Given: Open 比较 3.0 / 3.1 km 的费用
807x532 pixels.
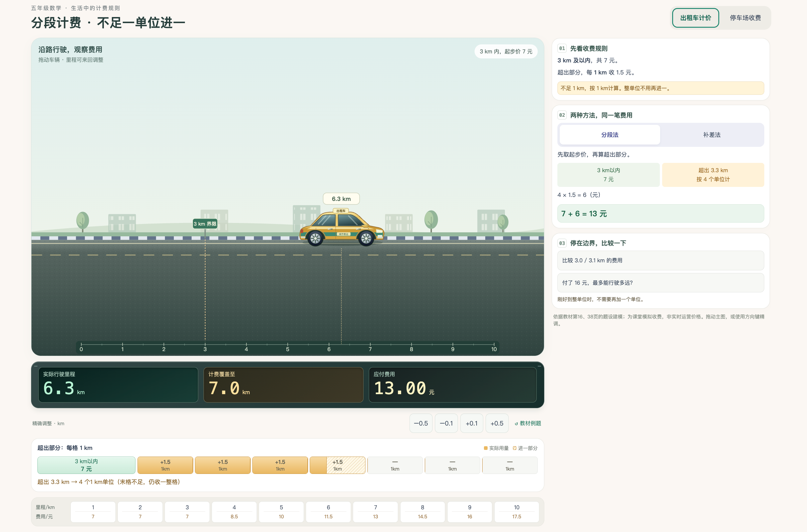Looking at the screenshot, I should [660, 260].
